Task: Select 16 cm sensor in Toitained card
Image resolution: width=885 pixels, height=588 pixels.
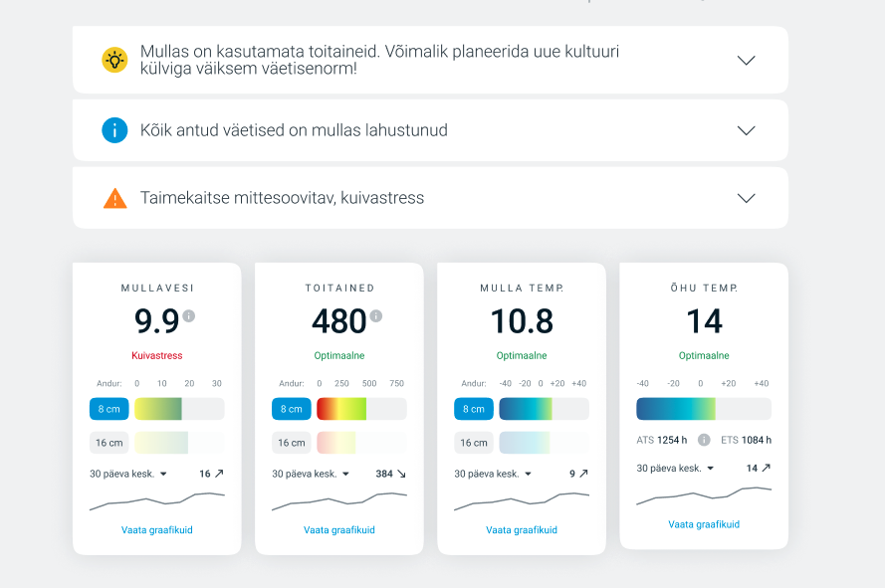Action: (292, 443)
